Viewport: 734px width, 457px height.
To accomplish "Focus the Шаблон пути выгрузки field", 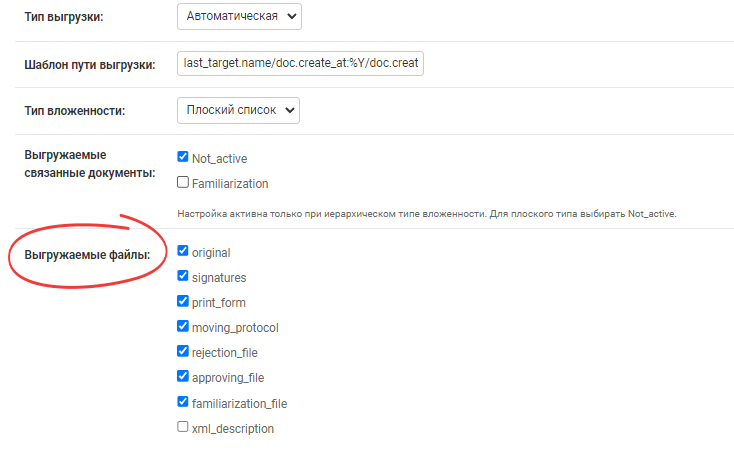I will pos(300,63).
